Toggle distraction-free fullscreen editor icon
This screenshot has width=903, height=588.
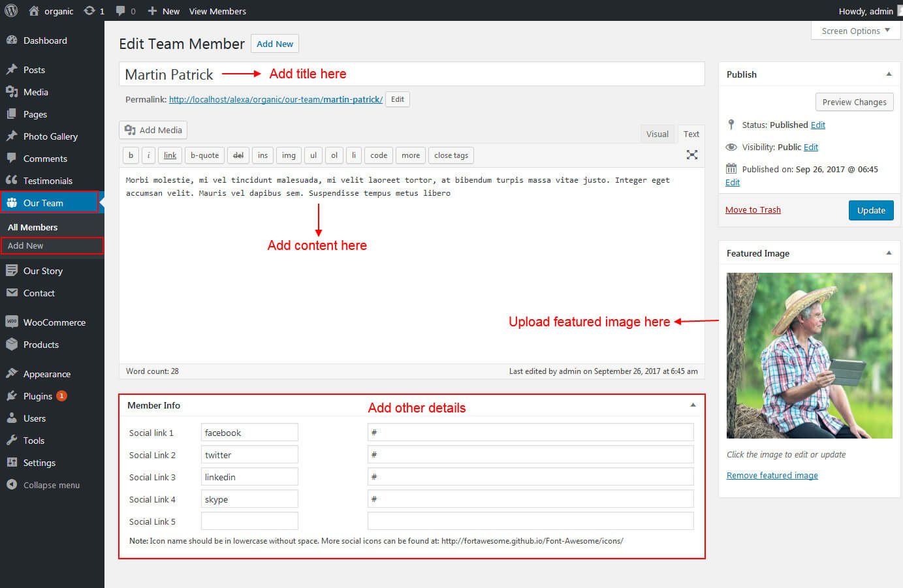coord(692,155)
